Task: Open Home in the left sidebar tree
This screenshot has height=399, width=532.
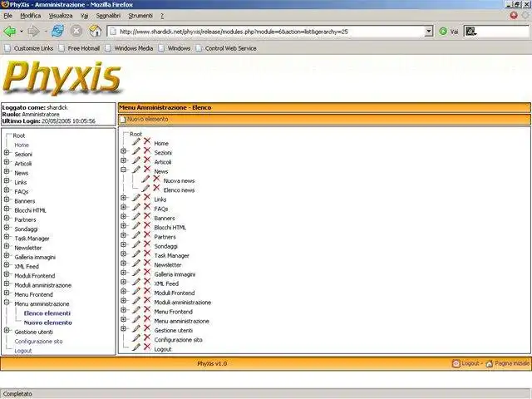Action: [22, 145]
